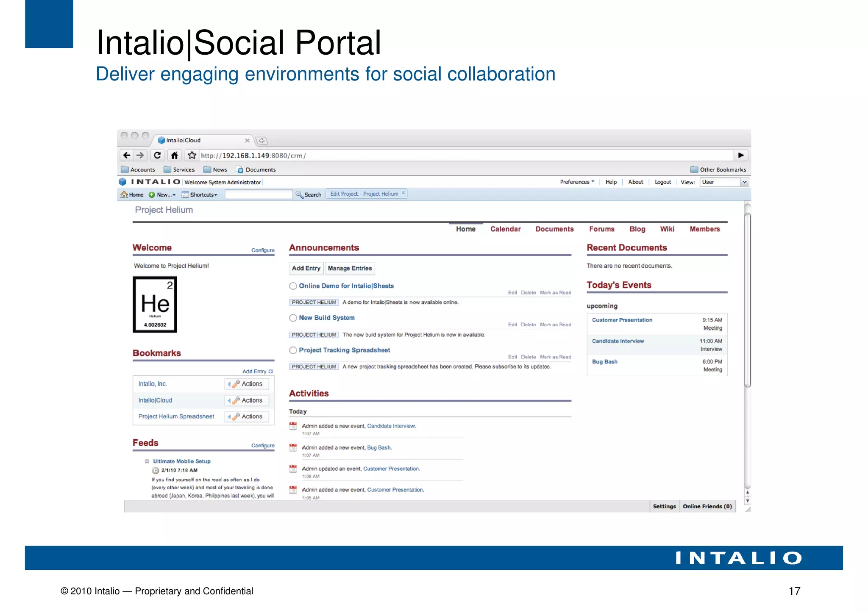The width and height of the screenshot is (868, 613).
Task: Click Configure in the Welcome section
Action: coord(263,250)
